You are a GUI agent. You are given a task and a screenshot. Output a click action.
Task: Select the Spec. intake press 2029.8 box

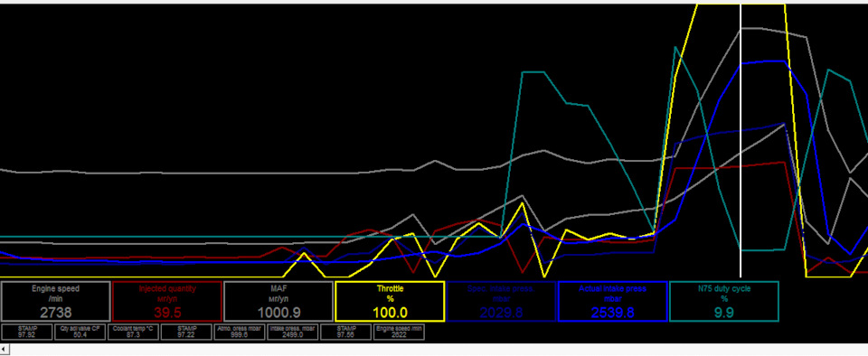[502, 301]
